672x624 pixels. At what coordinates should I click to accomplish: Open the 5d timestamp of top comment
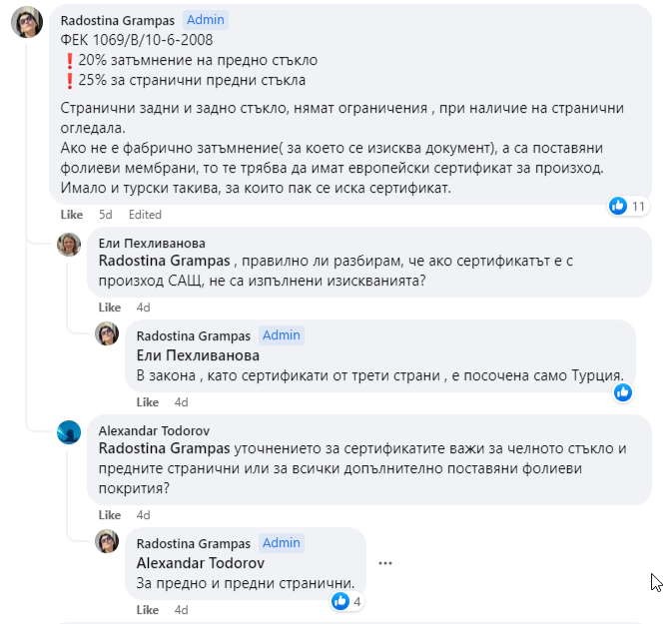coord(105,215)
